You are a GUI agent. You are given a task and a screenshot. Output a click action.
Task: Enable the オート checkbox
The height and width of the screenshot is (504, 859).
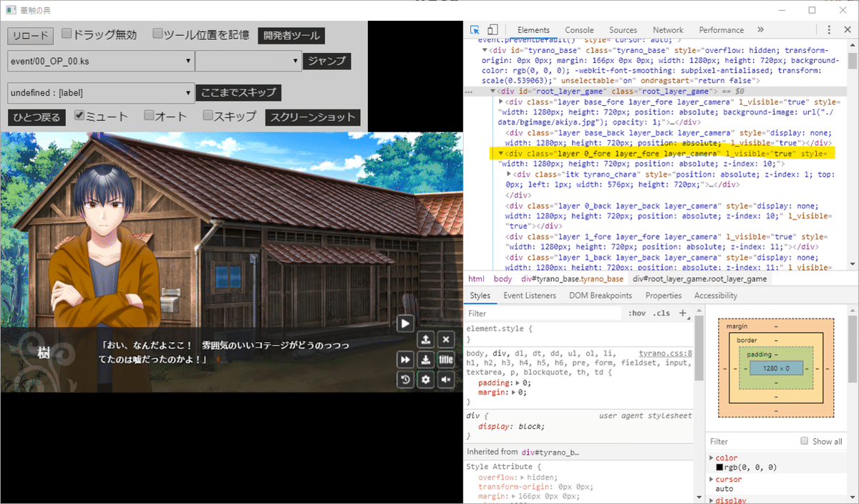point(149,115)
